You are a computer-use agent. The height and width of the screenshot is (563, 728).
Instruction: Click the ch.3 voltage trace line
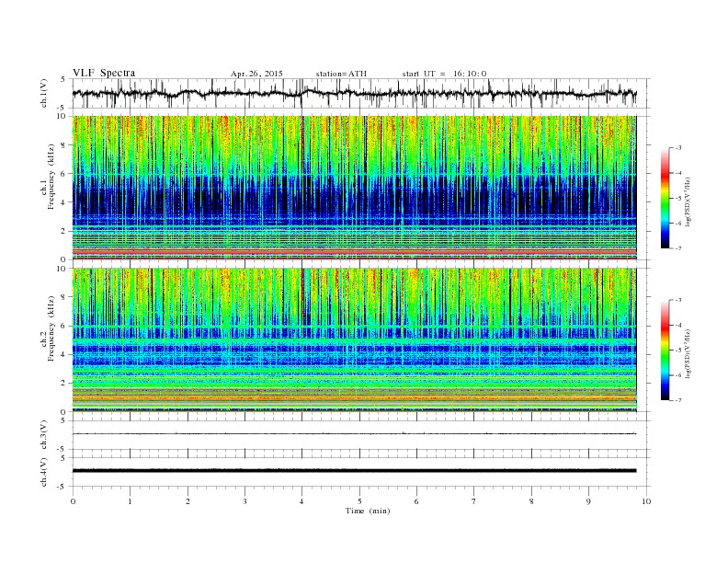354,433
